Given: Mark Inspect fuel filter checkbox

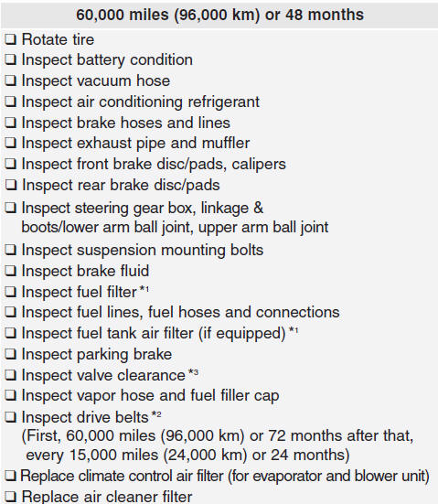Looking at the screenshot, I should (10, 292).
